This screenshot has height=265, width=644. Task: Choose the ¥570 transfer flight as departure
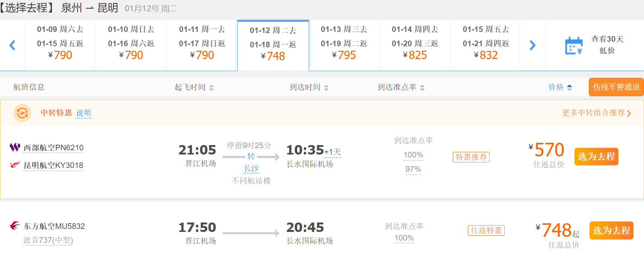coord(596,156)
